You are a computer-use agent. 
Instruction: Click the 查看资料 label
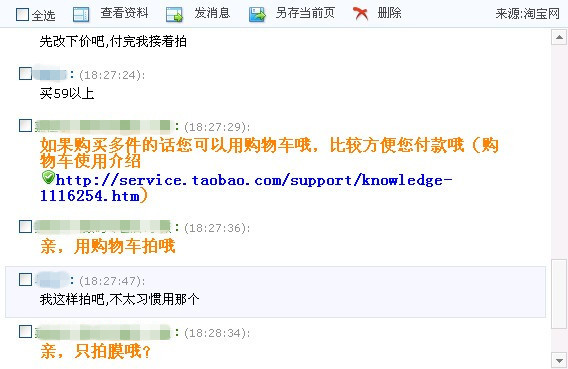click(x=125, y=13)
